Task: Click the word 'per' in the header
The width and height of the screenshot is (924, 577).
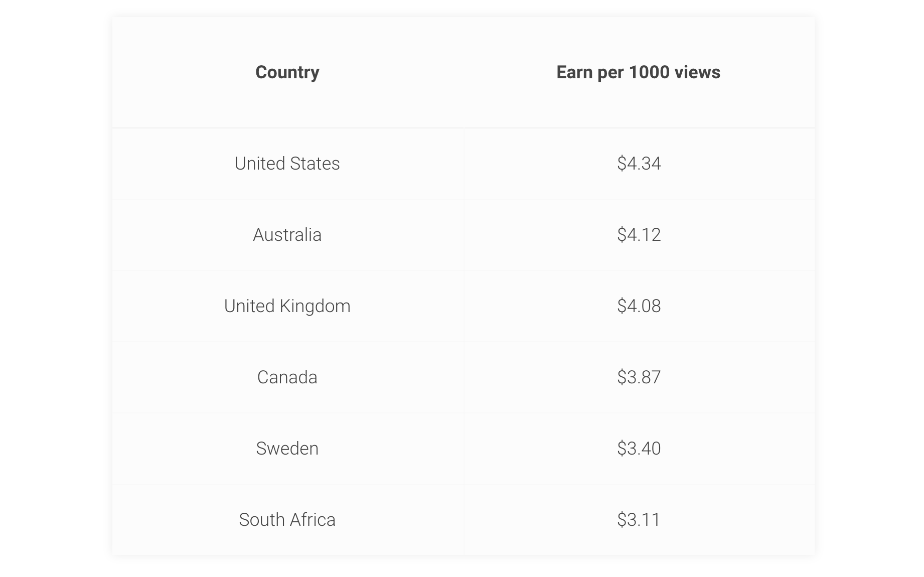Action: point(610,73)
